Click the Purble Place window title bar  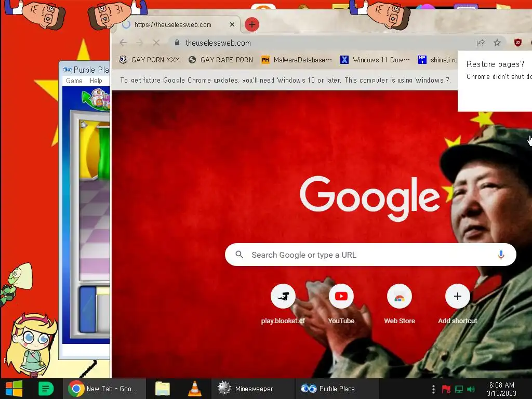click(x=85, y=70)
